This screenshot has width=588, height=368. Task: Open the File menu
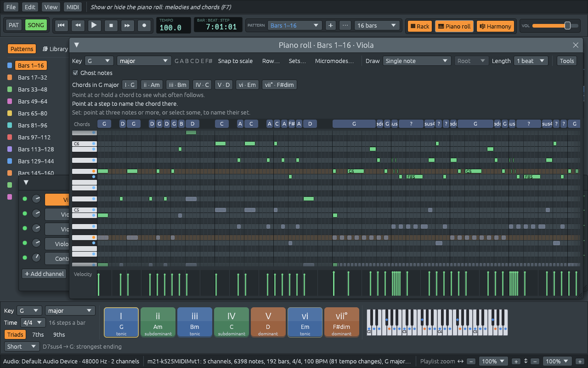pos(11,7)
